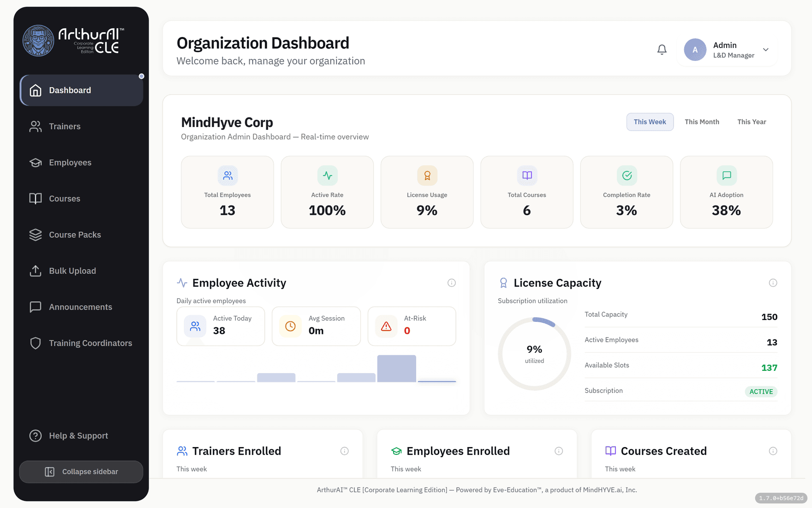Click the Active Today 38 card
This screenshot has width=812, height=508.
pos(221,326)
